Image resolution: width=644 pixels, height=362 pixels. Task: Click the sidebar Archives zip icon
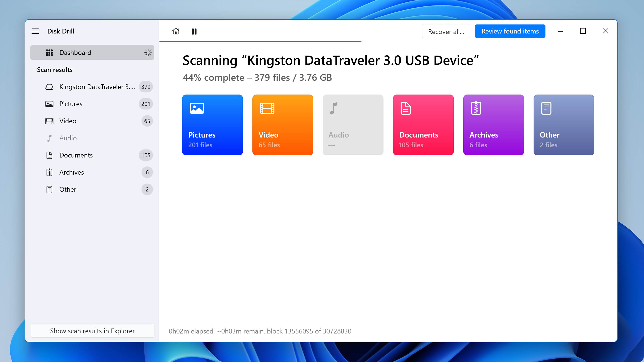tap(49, 172)
